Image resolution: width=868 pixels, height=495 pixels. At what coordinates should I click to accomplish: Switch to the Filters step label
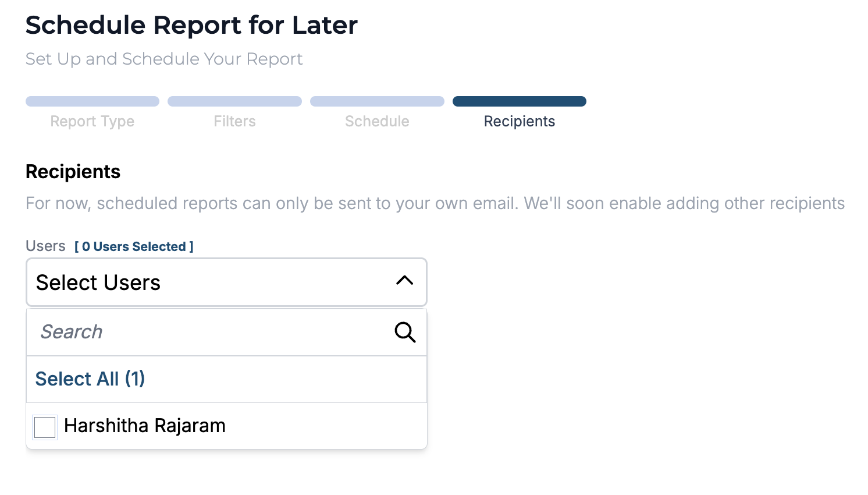click(234, 121)
